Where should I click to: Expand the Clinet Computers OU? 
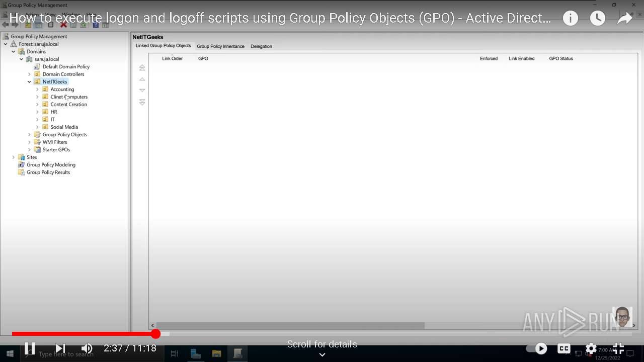tap(37, 97)
